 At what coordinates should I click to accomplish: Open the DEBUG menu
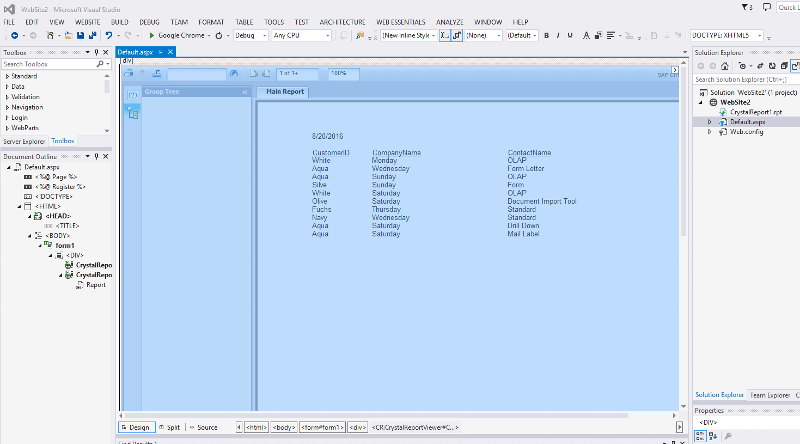[x=149, y=22]
